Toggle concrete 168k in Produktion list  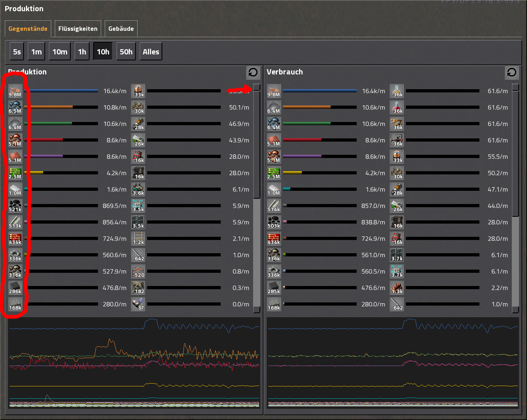[15, 304]
